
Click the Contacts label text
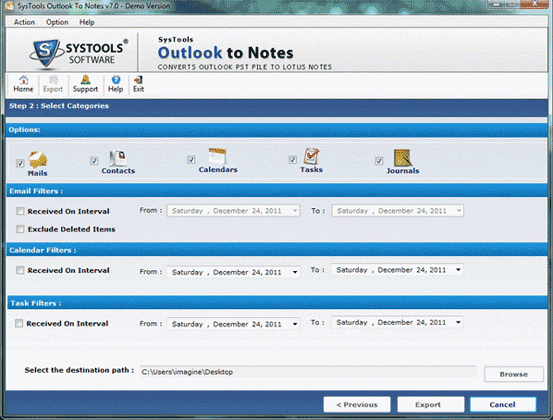point(118,171)
